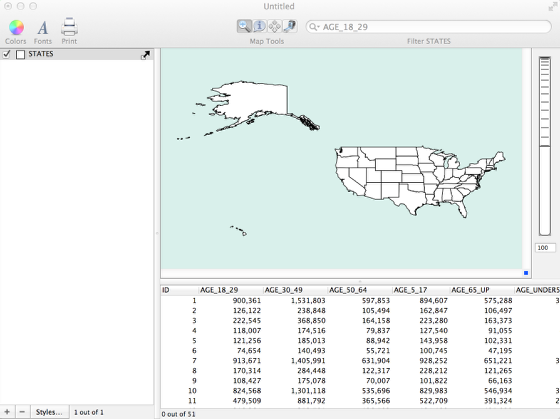Select the zoom magnifier map tool
This screenshot has height=419, width=560.
point(244,26)
